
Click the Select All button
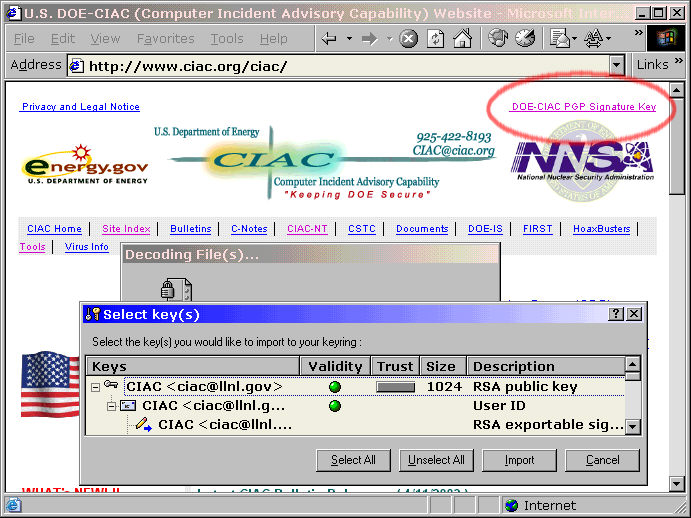point(353,460)
